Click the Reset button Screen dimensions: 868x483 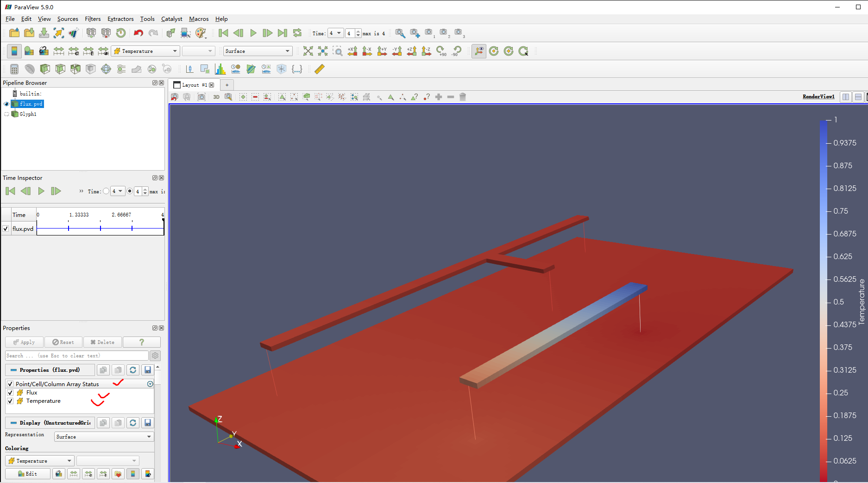[63, 342]
